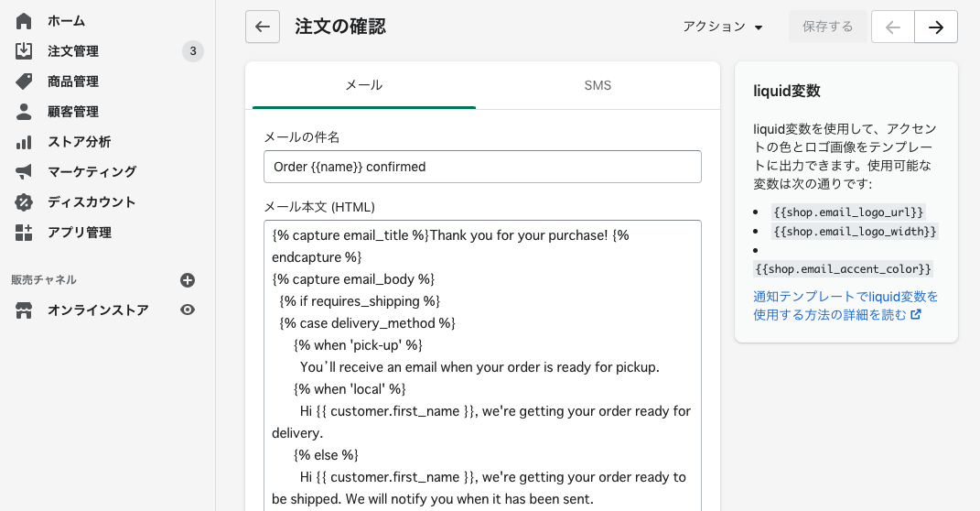Click the Marketing megaphone icon
Image resolution: width=980 pixels, height=511 pixels.
click(x=24, y=171)
